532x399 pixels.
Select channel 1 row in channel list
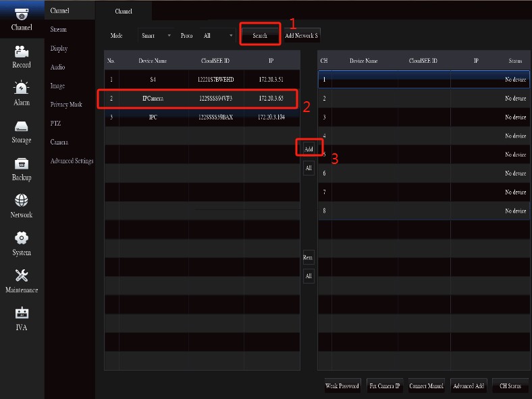(x=424, y=80)
